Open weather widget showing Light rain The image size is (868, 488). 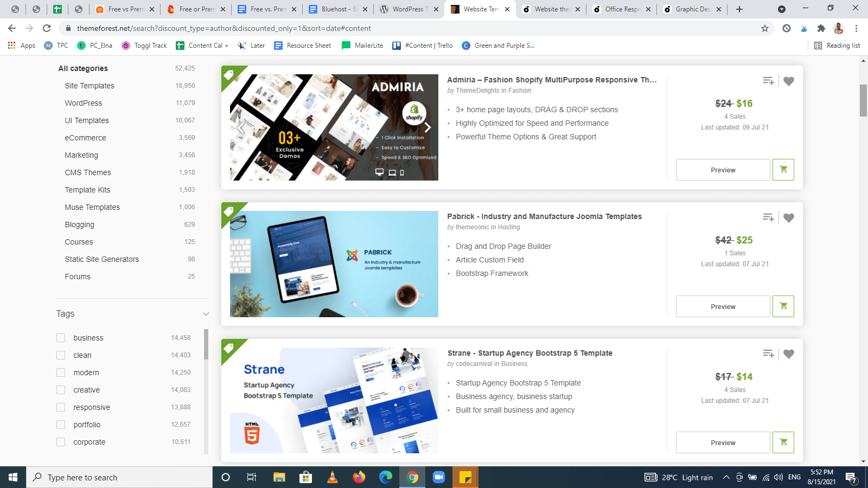click(x=679, y=477)
